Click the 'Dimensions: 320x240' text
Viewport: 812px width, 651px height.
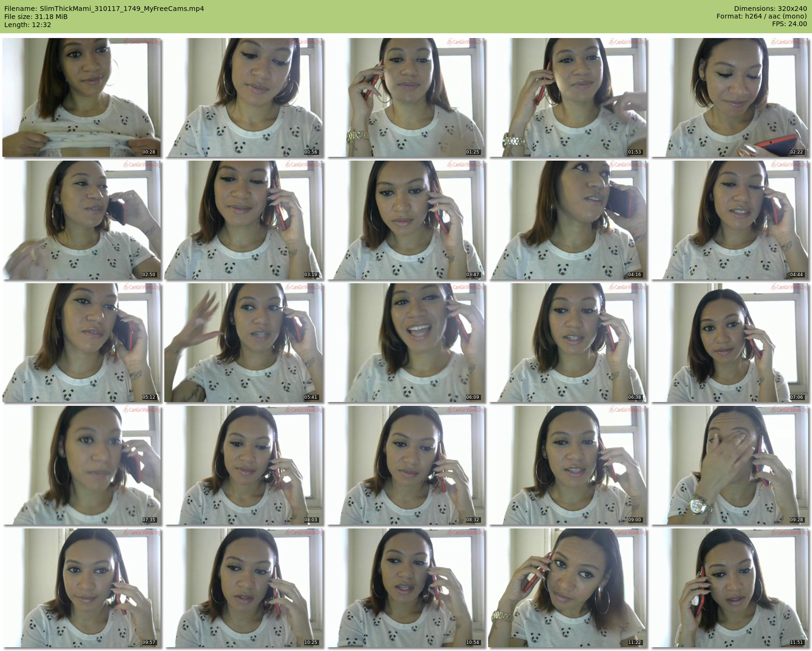coord(770,9)
